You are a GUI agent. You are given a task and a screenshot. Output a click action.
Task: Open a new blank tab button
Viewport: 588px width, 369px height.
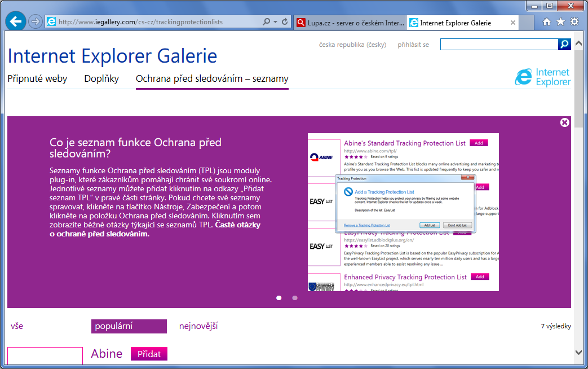click(x=527, y=23)
